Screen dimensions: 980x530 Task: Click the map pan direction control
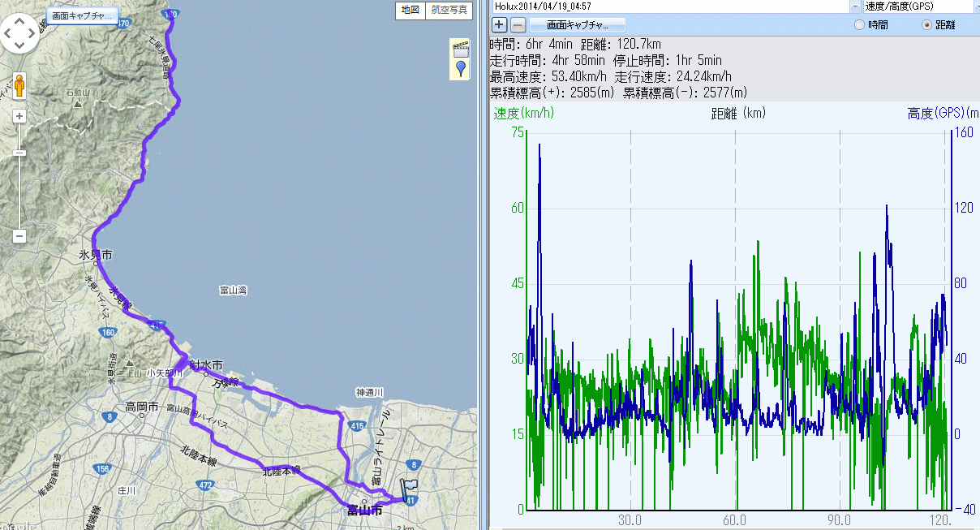(x=20, y=32)
